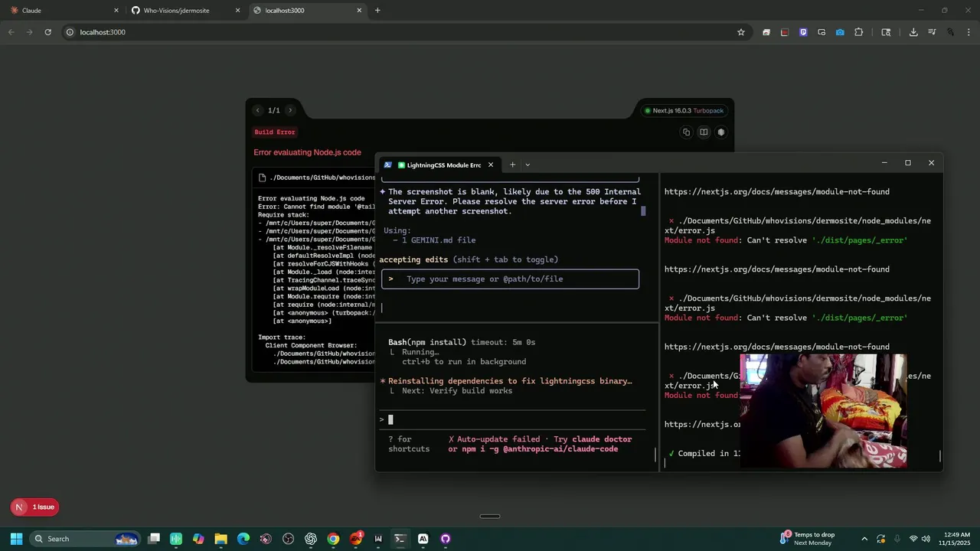Copy the error info in Next.js overlay

click(x=686, y=132)
